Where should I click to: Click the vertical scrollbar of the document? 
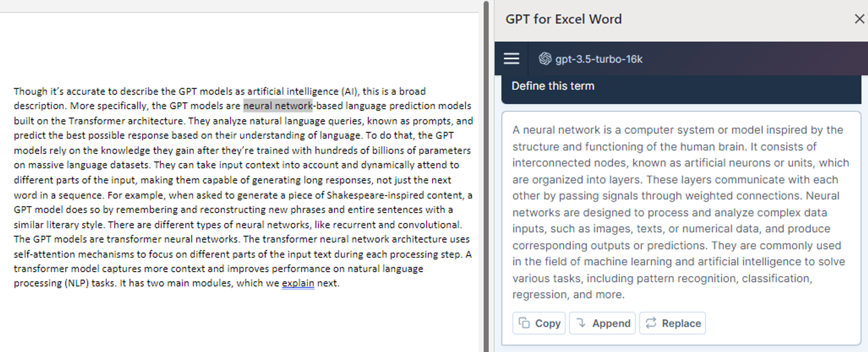[486, 176]
